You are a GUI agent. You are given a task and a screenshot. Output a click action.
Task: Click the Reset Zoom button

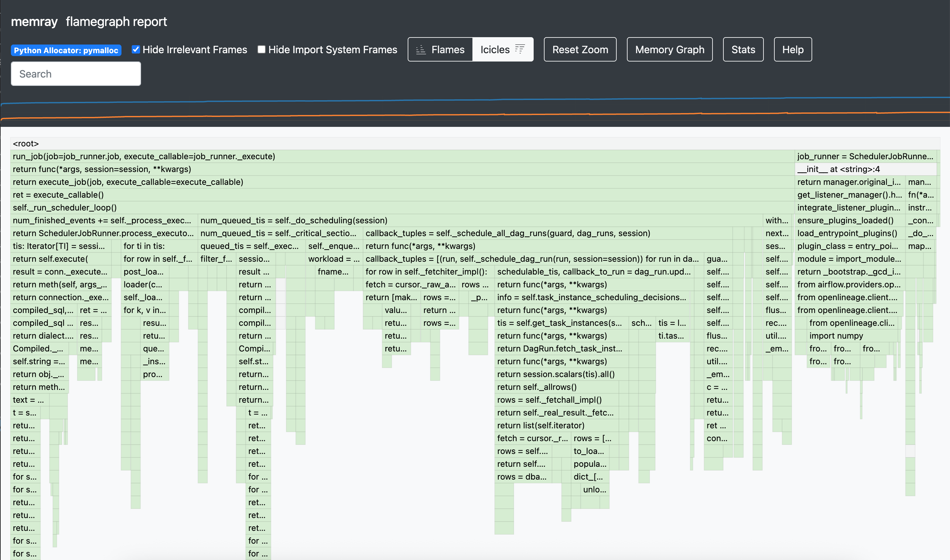point(580,49)
